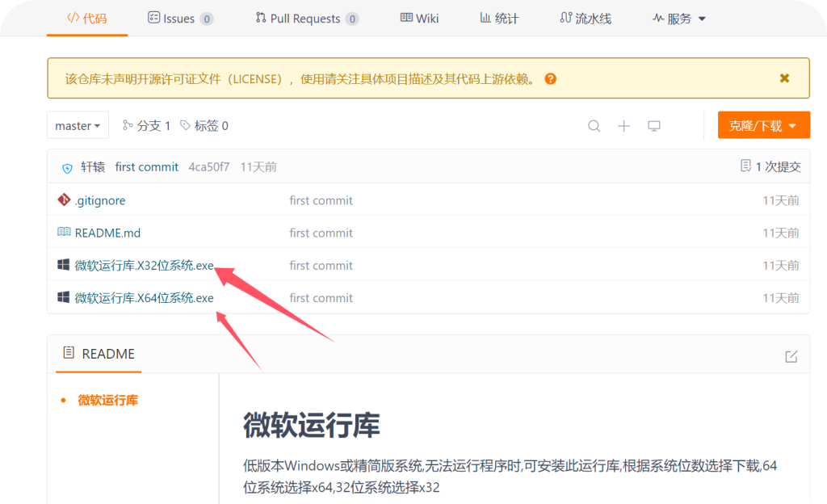Open 微软运行库.X32位系统.exe file

coord(144,266)
